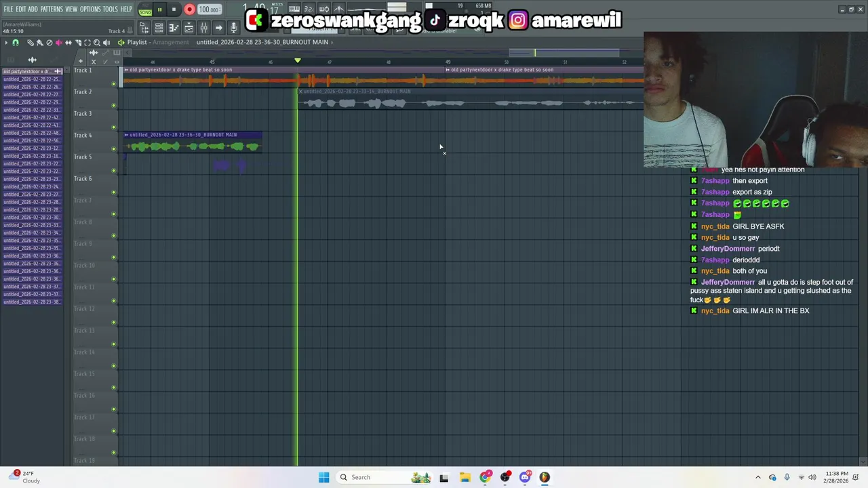Choose the Select marquee tool
This screenshot has height=488, width=868.
87,43
